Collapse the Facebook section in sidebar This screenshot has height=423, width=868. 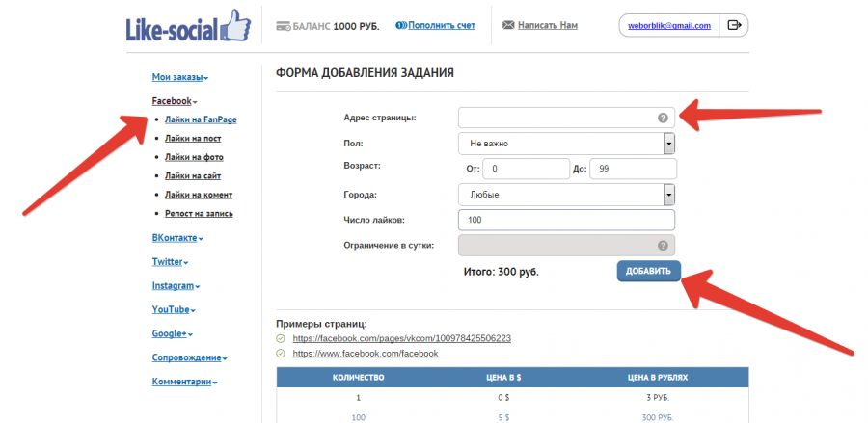coord(175,101)
